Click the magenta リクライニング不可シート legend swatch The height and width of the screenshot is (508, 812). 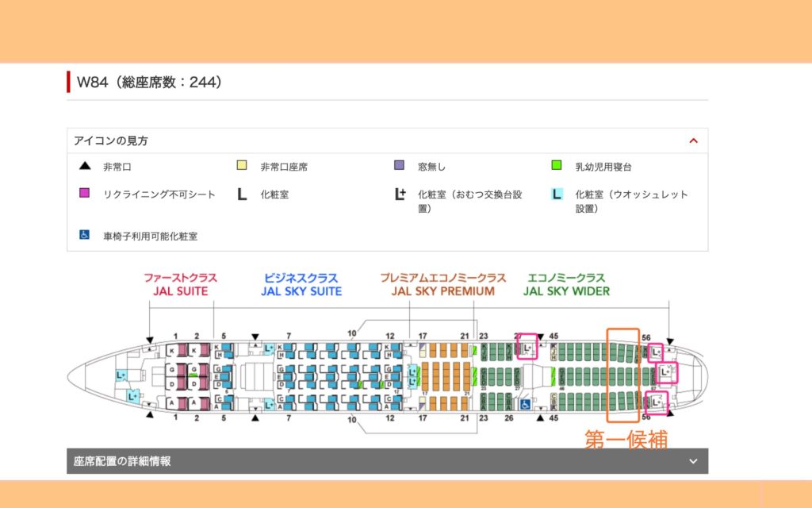84,194
